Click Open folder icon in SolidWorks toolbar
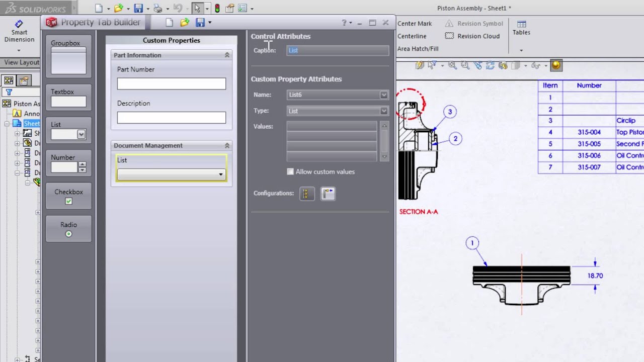The image size is (644, 362). (x=118, y=8)
